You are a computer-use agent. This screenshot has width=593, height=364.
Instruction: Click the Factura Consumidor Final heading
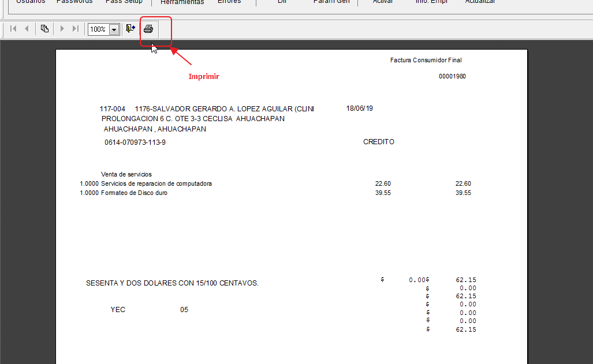coord(426,60)
